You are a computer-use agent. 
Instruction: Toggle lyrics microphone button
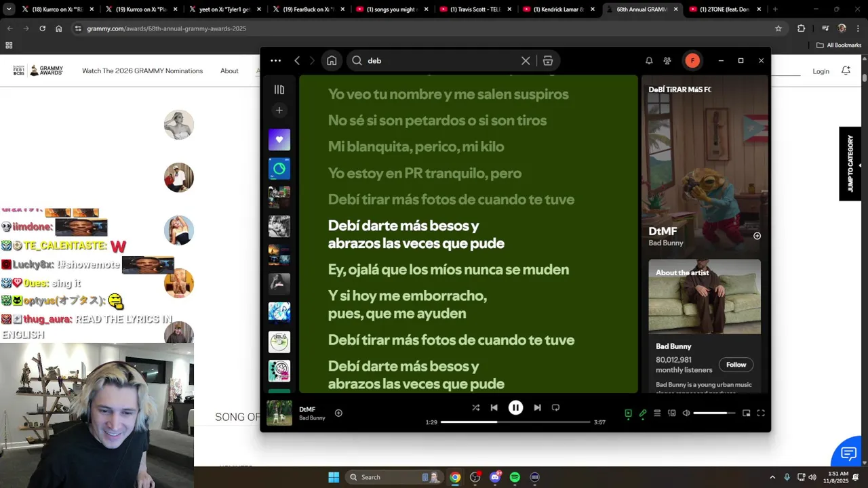[x=643, y=413]
